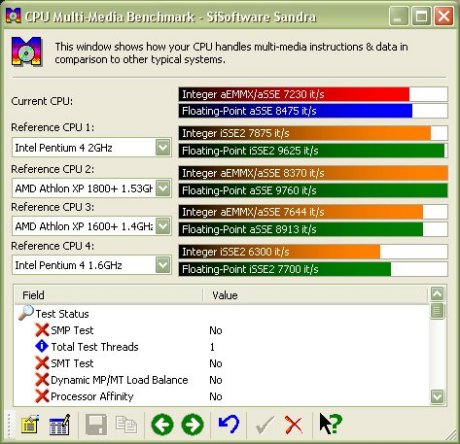The height and width of the screenshot is (444, 460).
Task: Click the multi-media benchmark module icon
Action: [27, 51]
